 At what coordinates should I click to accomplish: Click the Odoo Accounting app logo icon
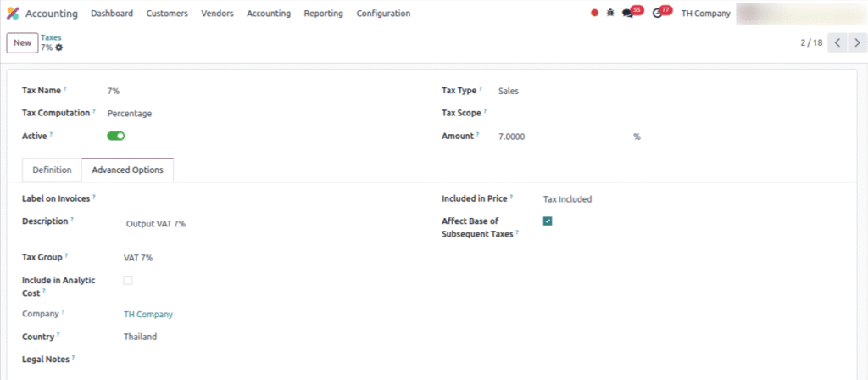tap(13, 14)
